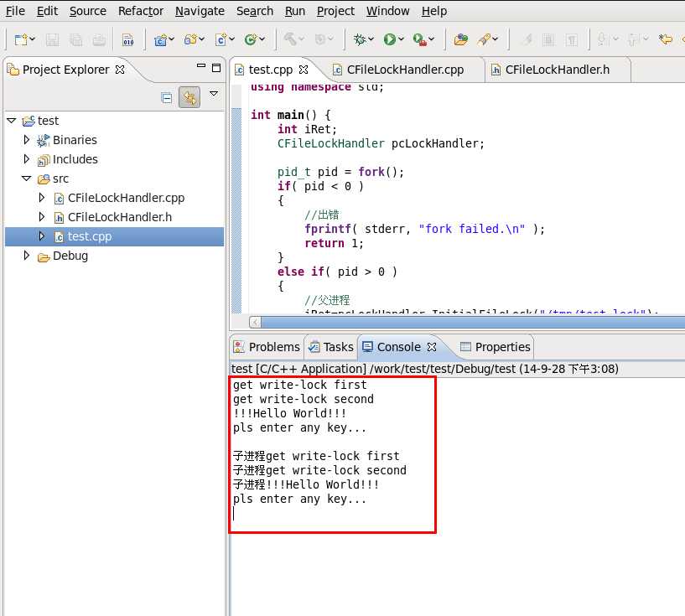
Task: Toggle Link with Editor in Project Explorer
Action: 189,97
